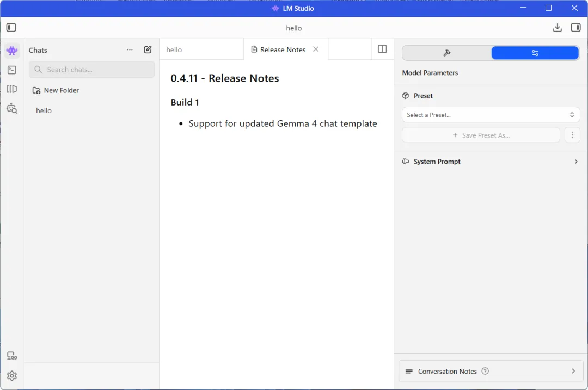Click the New Folder button
Image resolution: width=588 pixels, height=390 pixels.
56,90
